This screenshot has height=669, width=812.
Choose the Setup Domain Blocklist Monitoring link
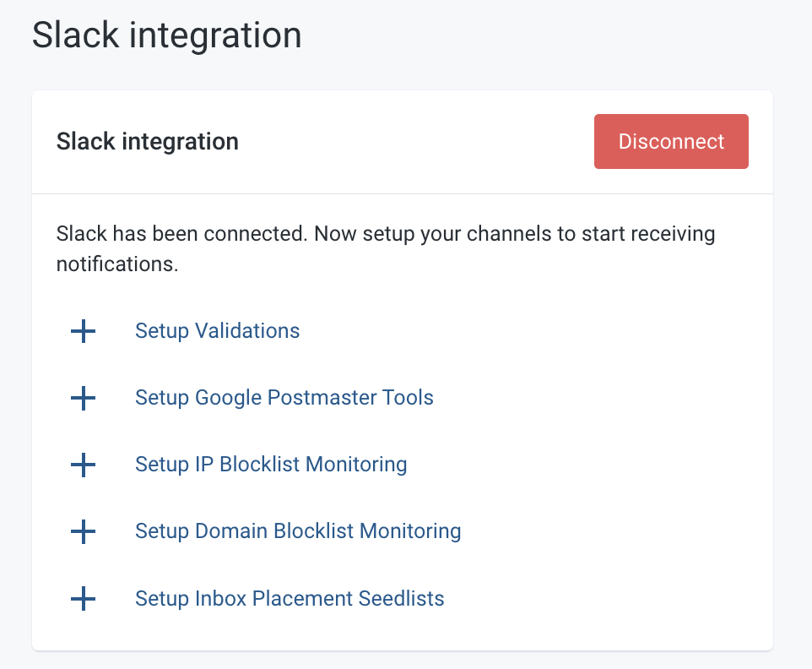[x=298, y=531]
